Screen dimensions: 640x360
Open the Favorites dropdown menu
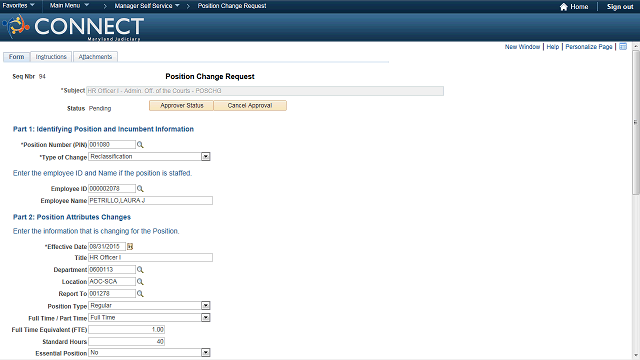(18, 6)
